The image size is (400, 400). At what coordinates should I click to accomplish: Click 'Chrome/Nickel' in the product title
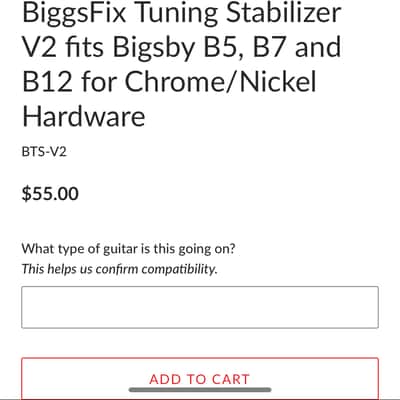pos(220,82)
